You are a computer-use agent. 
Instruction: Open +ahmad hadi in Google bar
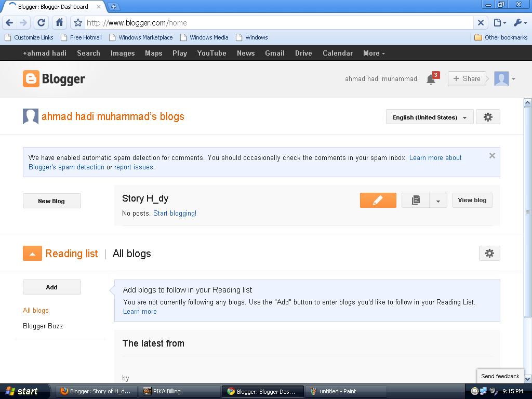point(45,54)
